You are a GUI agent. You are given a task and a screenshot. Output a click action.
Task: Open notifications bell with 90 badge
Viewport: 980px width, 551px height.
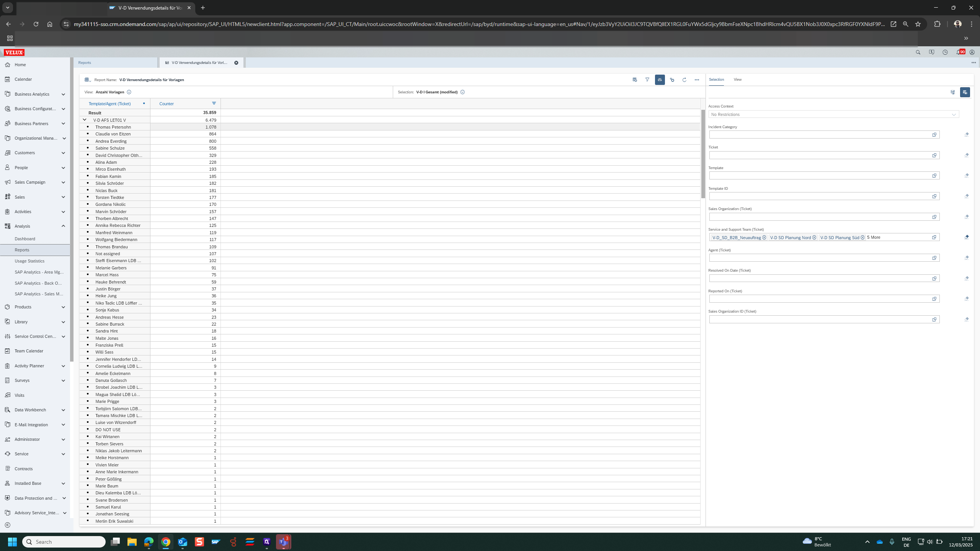point(959,52)
